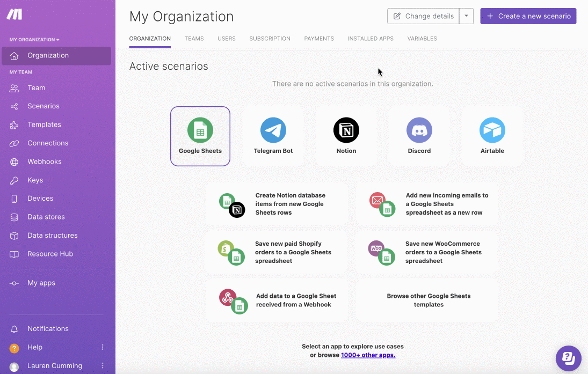Click the Make logo in sidebar
Image resolution: width=588 pixels, height=374 pixels.
click(x=14, y=14)
